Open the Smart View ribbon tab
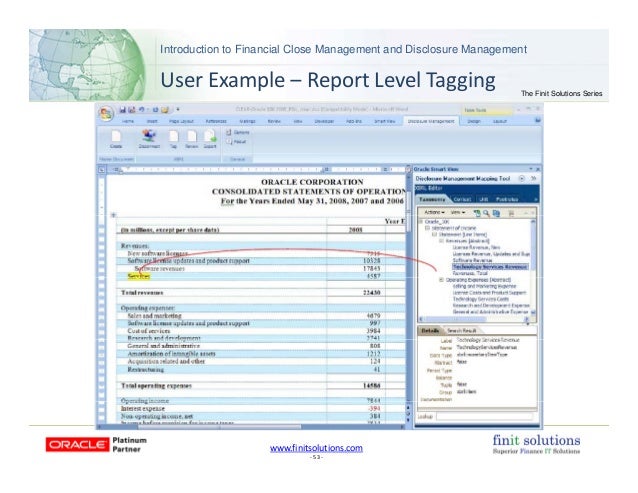 click(385, 121)
